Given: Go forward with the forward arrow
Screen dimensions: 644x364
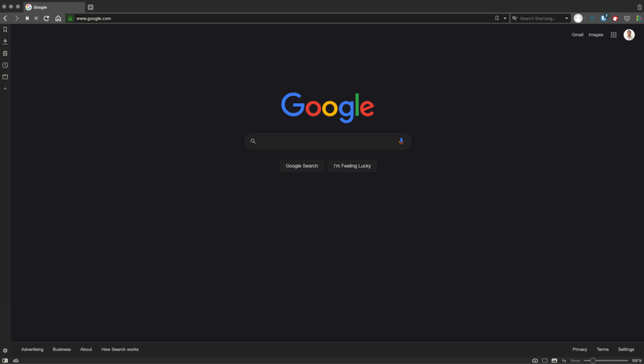Looking at the screenshot, I should pyautogui.click(x=16, y=18).
